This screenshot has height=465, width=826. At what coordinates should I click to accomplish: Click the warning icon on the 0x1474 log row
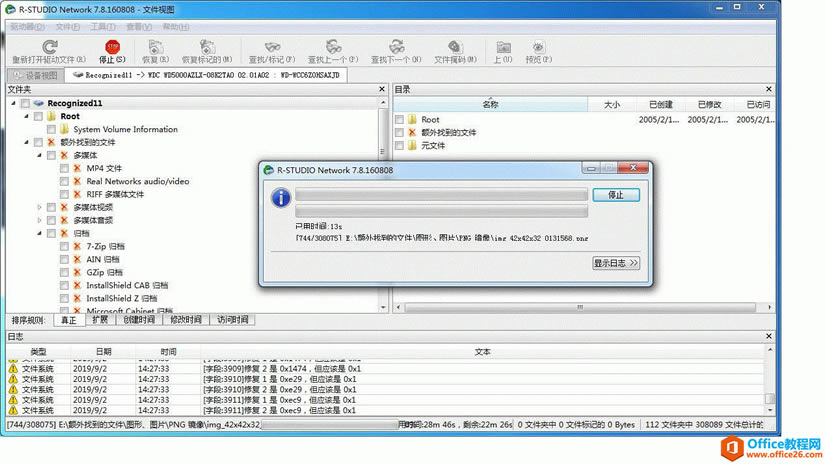[x=13, y=369]
